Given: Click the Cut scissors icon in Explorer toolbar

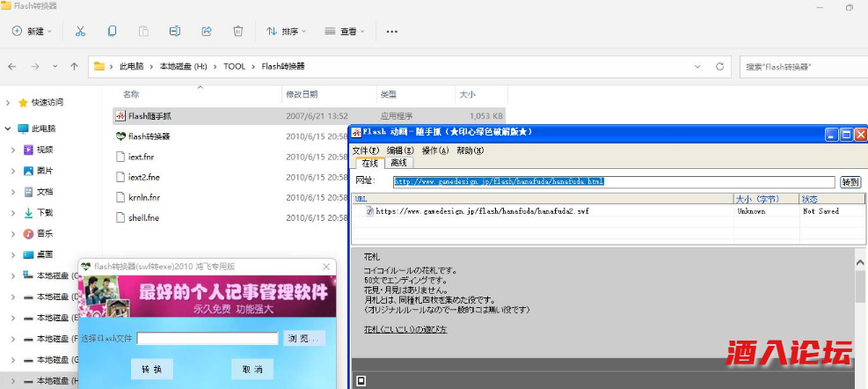Looking at the screenshot, I should point(80,31).
